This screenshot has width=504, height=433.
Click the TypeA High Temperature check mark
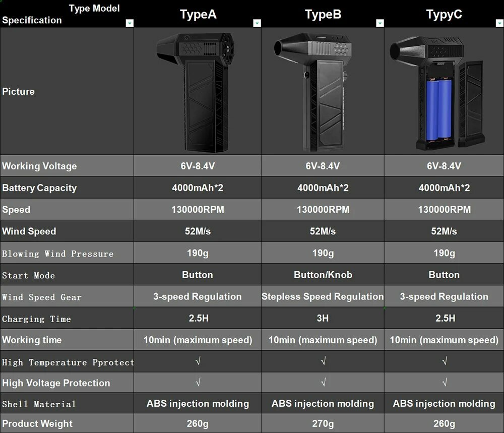tap(198, 361)
